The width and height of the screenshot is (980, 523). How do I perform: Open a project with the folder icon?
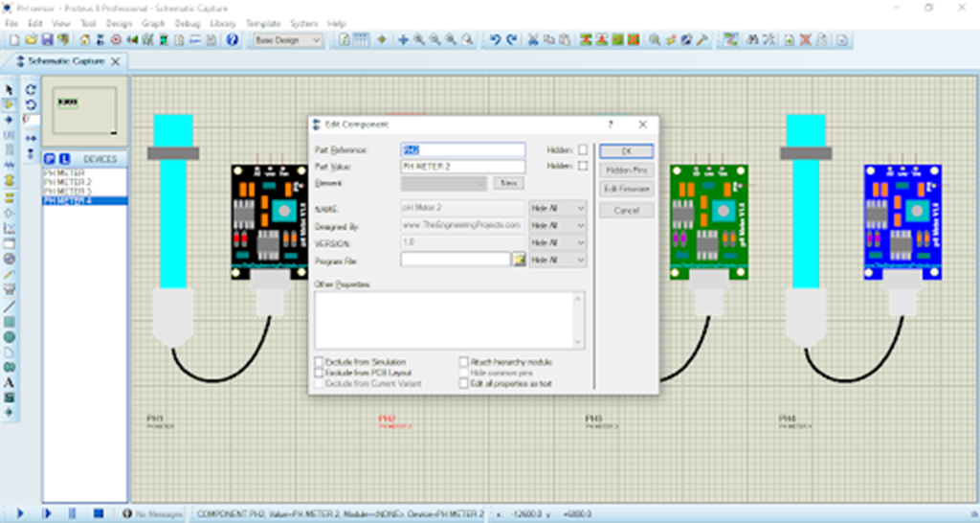(31, 40)
